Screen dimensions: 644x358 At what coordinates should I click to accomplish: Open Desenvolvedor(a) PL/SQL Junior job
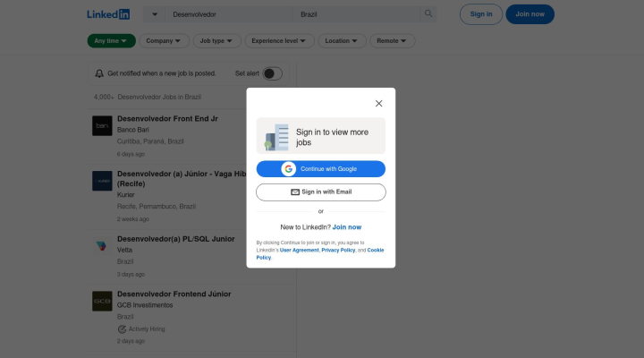[176, 239]
